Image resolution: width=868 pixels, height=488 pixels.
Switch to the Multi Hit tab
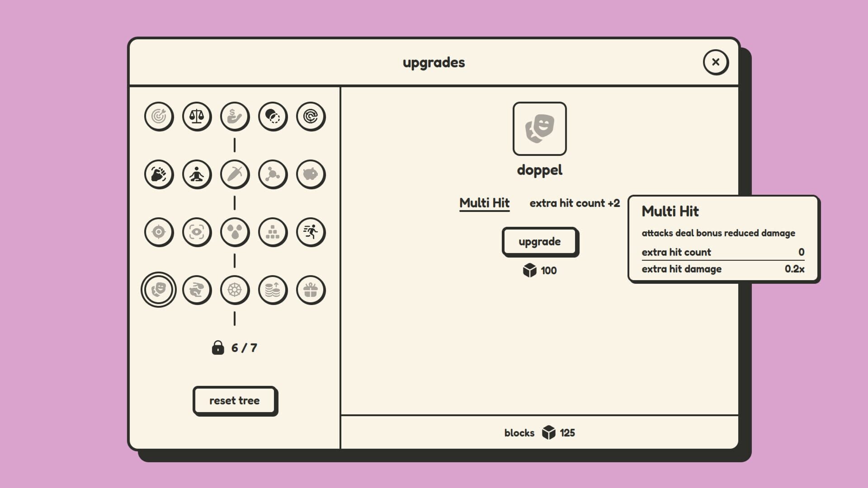pyautogui.click(x=484, y=203)
